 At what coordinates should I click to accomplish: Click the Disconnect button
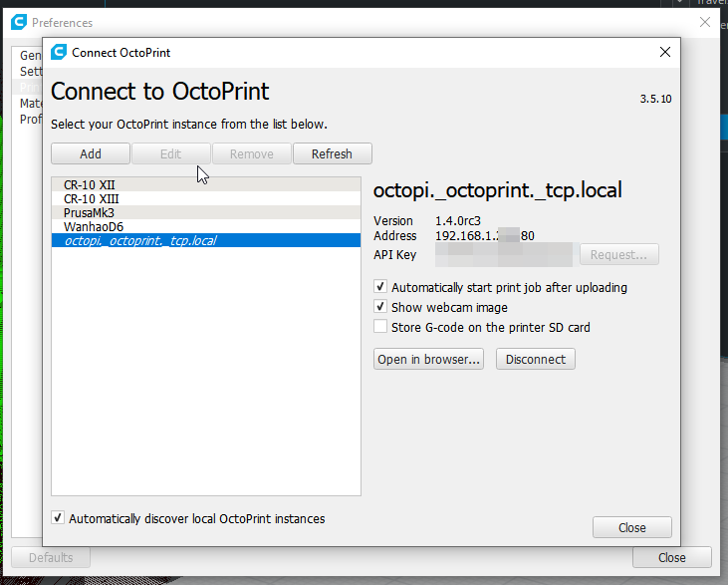(x=536, y=359)
